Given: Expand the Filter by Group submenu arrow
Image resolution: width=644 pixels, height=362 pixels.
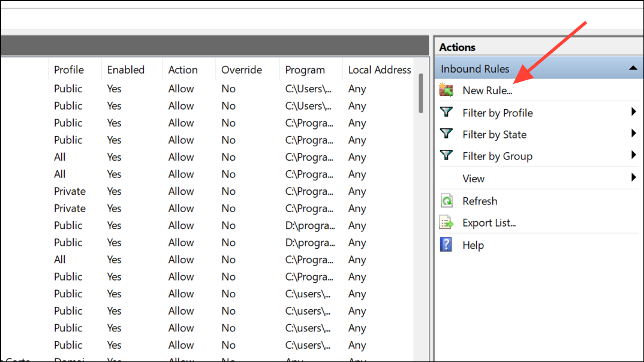Looking at the screenshot, I should 633,155.
